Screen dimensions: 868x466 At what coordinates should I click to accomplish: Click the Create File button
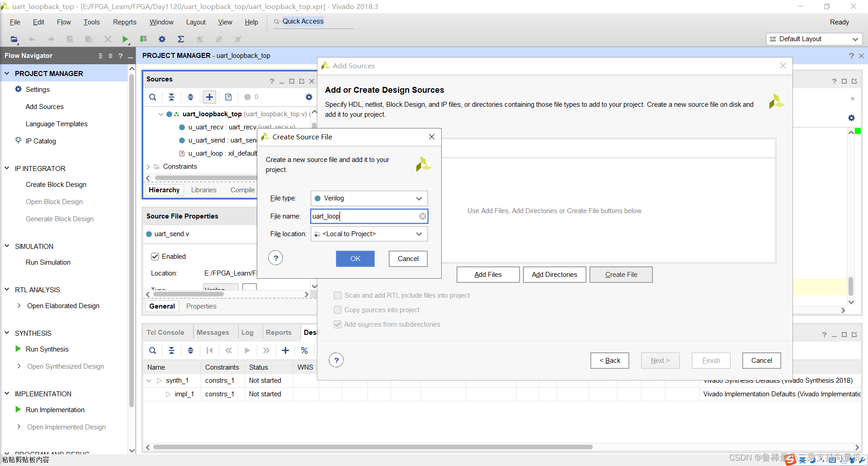[621, 275]
